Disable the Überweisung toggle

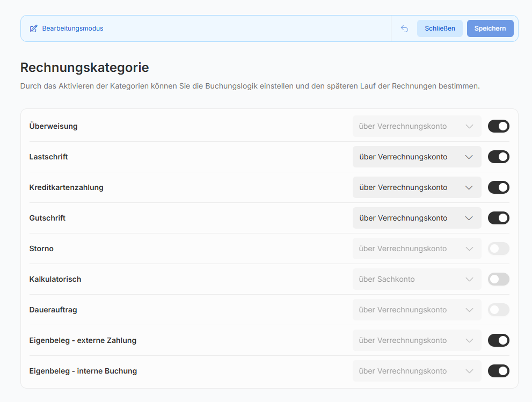click(498, 126)
